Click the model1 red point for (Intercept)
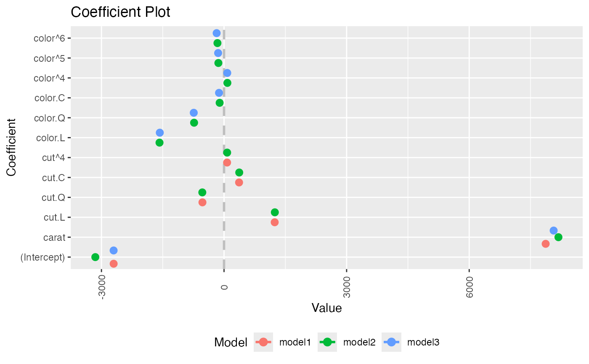Image resolution: width=589 pixels, height=364 pixels. click(114, 264)
